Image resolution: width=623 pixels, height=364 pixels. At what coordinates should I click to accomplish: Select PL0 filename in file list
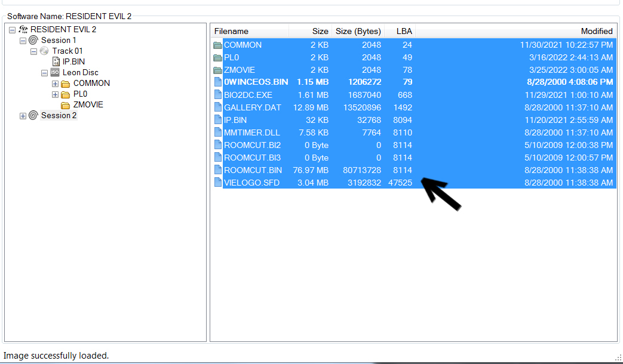(231, 57)
